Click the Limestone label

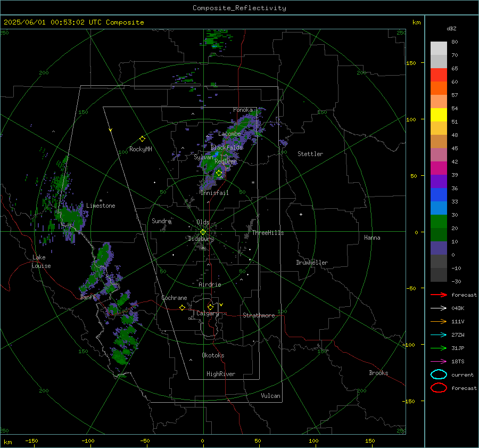[101, 206]
